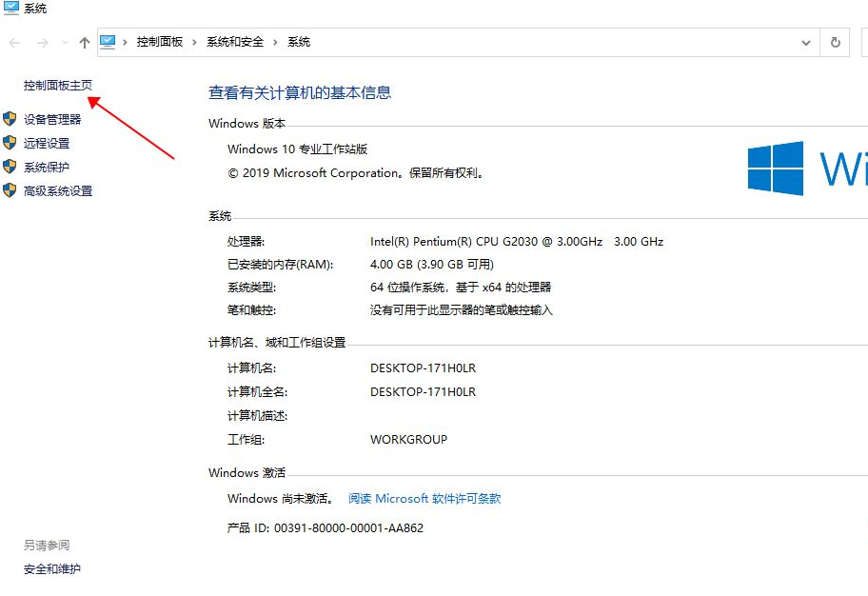
Task: Click shield icon beside 系统保护
Action: pyautogui.click(x=10, y=167)
